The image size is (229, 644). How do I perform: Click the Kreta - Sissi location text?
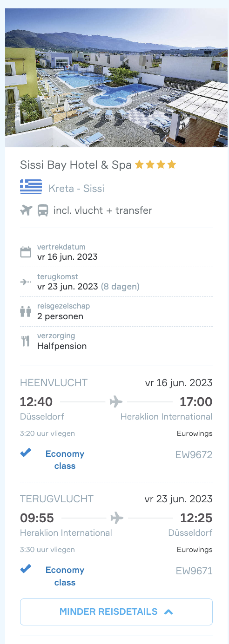(x=76, y=189)
